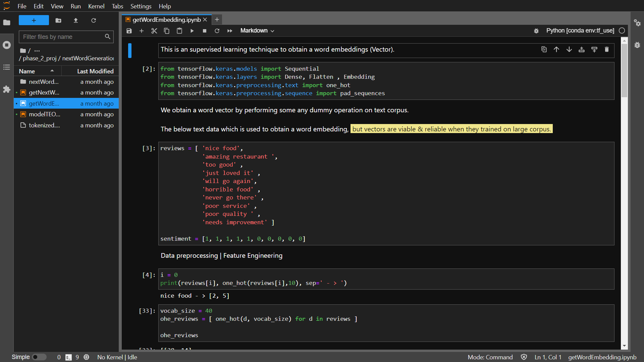Open the running terminals and kernels panel
Image resolution: width=644 pixels, height=362 pixels.
[7, 45]
